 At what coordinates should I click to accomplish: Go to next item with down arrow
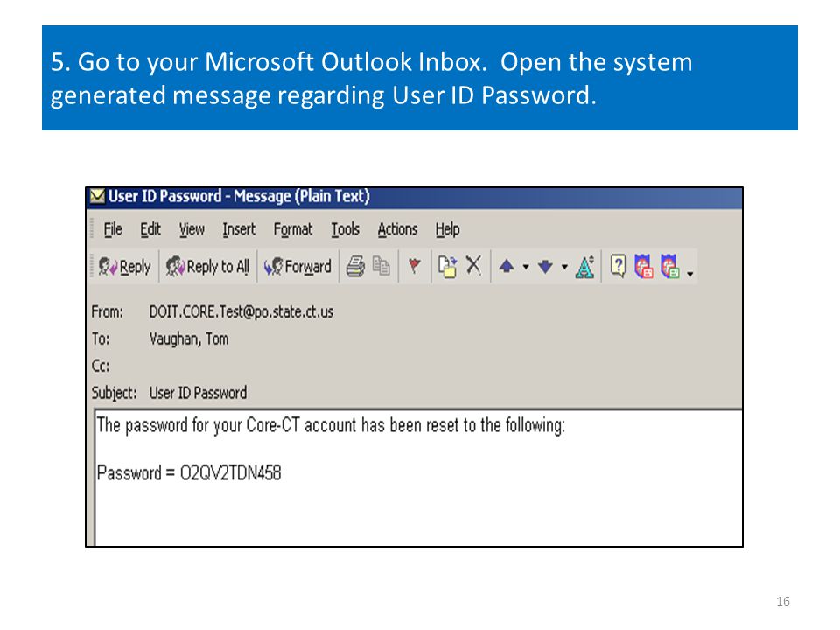[545, 266]
